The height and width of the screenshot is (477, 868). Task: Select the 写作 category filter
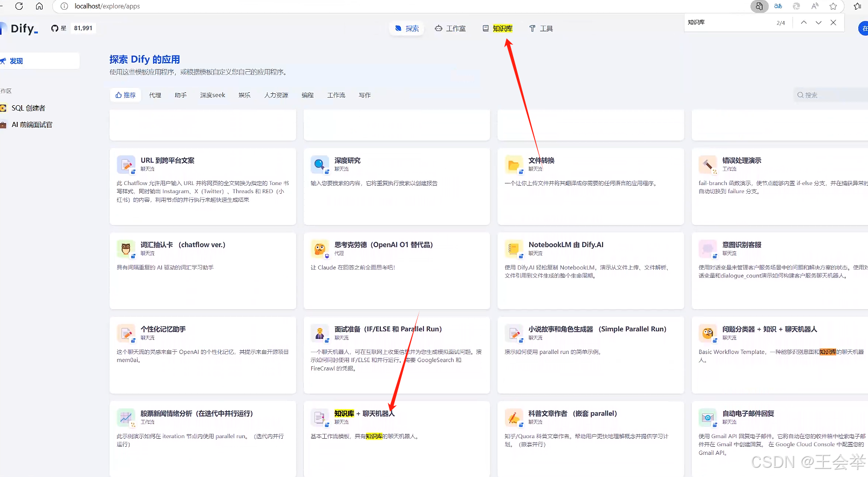coord(365,95)
